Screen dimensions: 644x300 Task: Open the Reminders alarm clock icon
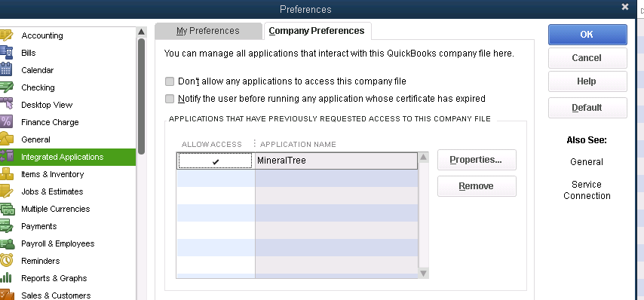pos(6,261)
